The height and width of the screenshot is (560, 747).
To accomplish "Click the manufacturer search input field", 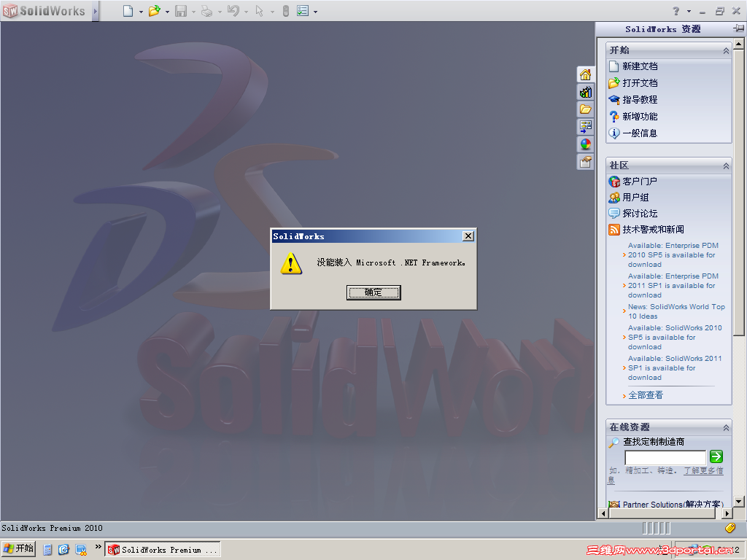I will pos(665,457).
